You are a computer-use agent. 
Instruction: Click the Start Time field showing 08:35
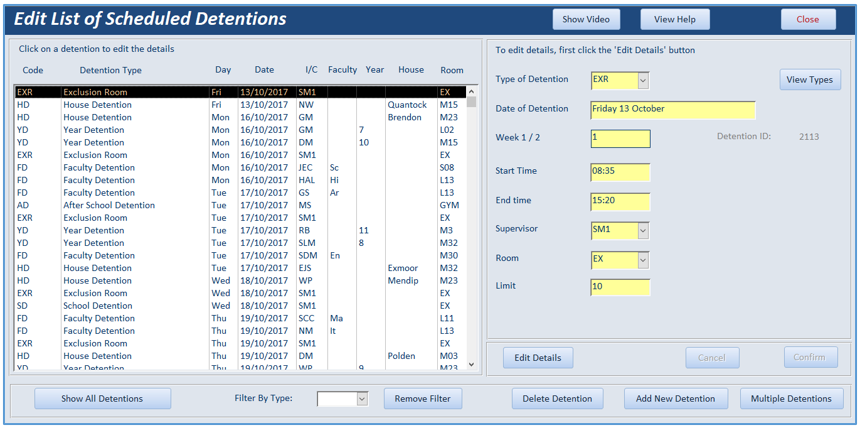[x=620, y=172]
